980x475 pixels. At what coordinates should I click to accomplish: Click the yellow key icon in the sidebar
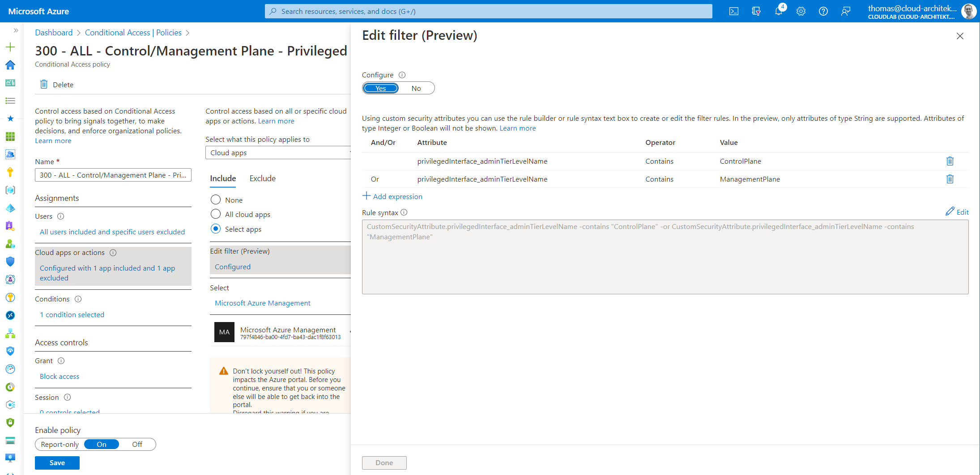point(10,172)
